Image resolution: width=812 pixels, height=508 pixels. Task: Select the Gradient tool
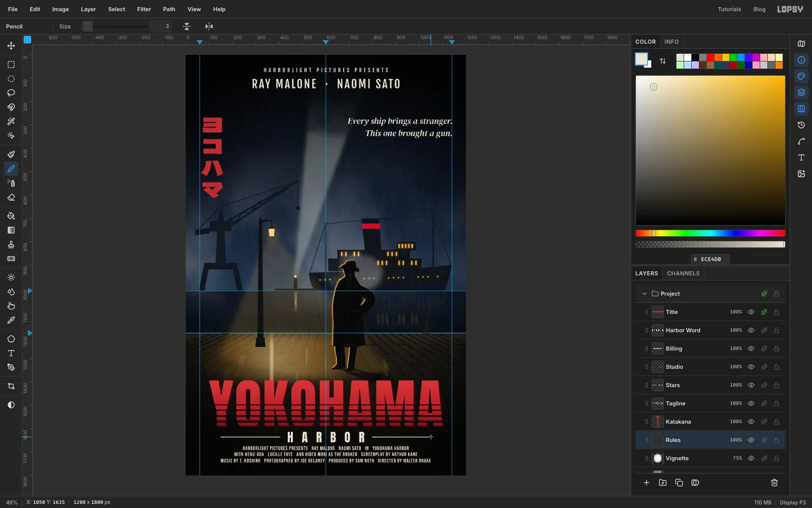click(x=11, y=230)
